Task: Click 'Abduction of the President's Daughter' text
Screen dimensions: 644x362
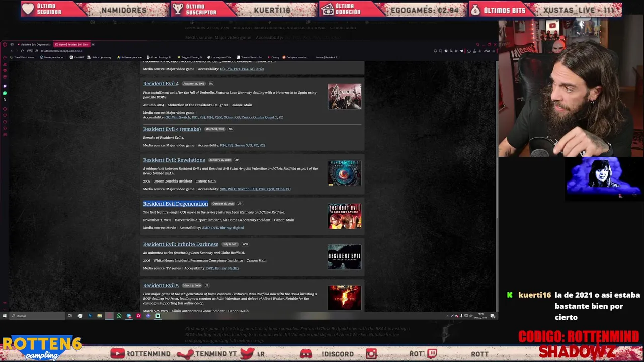Action: [x=197, y=105]
